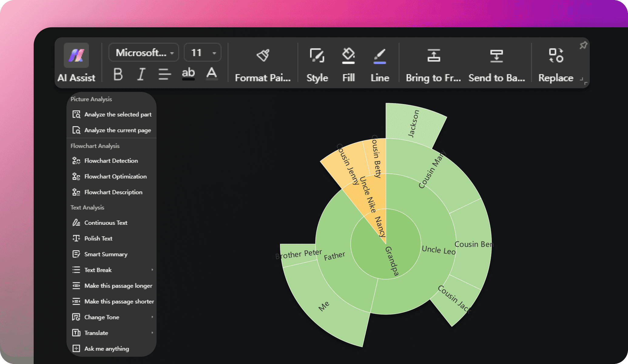The width and height of the screenshot is (628, 364).
Task: Open the Style options
Action: pyautogui.click(x=317, y=65)
